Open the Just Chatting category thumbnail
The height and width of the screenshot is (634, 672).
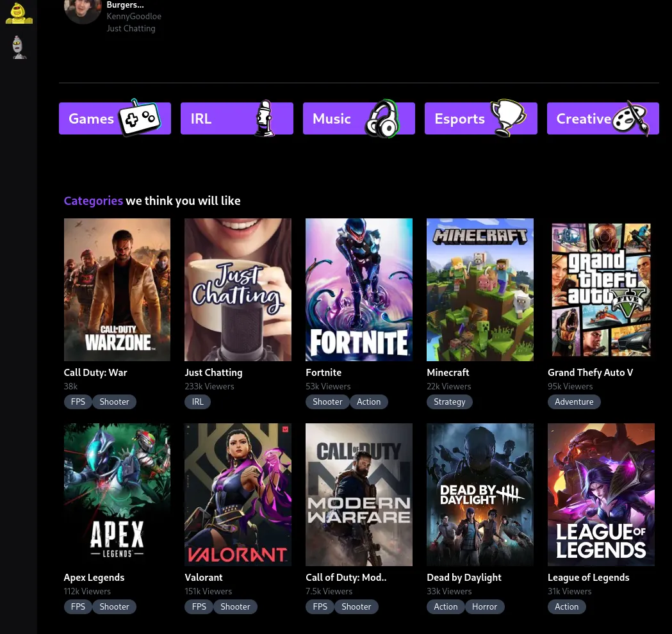coord(238,289)
